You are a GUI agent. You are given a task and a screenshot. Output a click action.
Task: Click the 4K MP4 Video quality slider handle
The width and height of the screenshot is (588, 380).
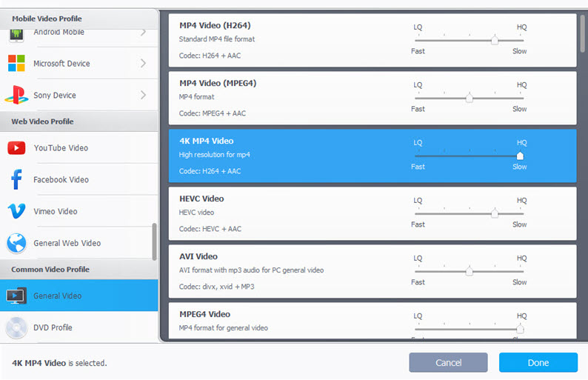(520, 156)
